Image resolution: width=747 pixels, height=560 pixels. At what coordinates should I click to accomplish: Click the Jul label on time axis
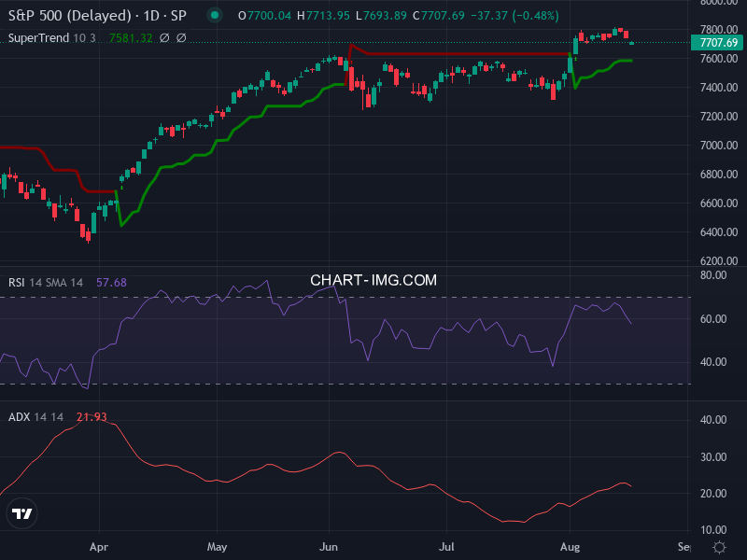pyautogui.click(x=446, y=547)
